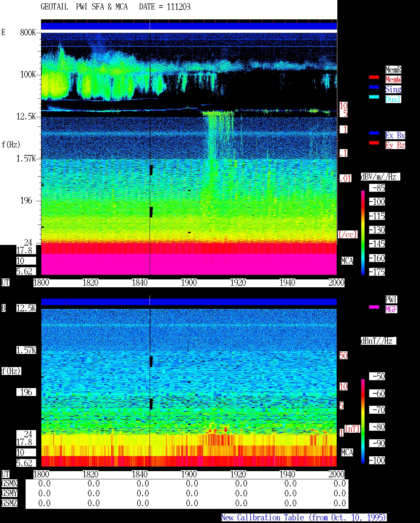420x523 pixels.
Task: Click the 12.5K label on the E panel
Action: pyautogui.click(x=26, y=117)
